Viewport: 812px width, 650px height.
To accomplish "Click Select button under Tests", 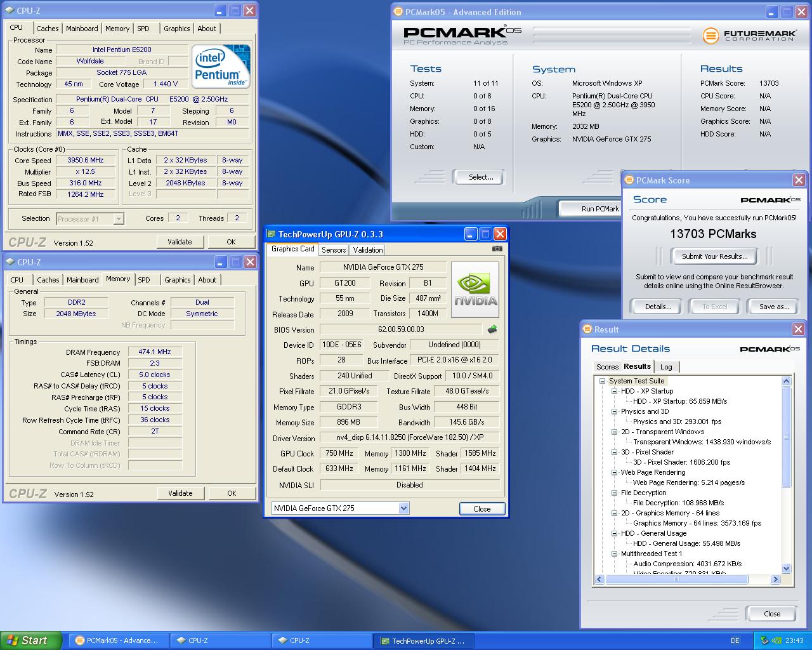I will pyautogui.click(x=481, y=177).
